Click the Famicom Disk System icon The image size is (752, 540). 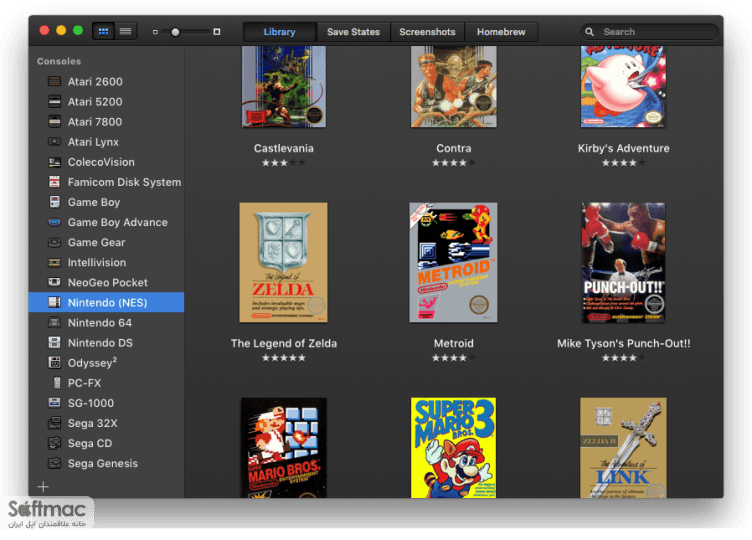55,182
